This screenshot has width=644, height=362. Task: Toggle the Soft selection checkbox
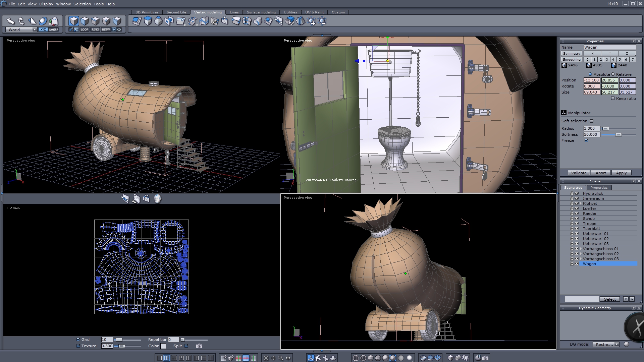(x=592, y=121)
